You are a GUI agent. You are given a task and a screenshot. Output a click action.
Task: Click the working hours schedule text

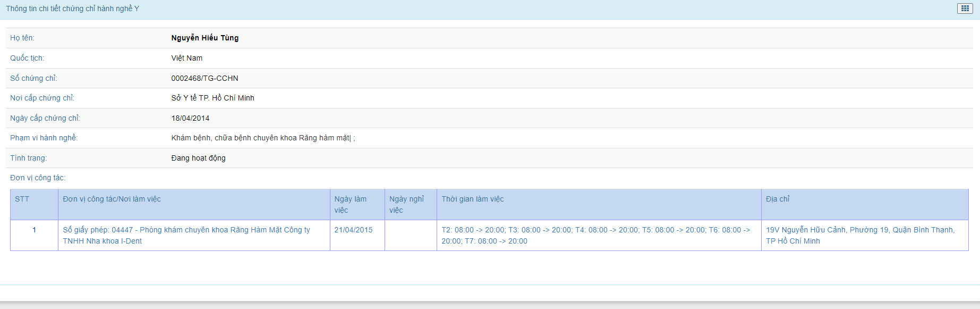coord(595,235)
